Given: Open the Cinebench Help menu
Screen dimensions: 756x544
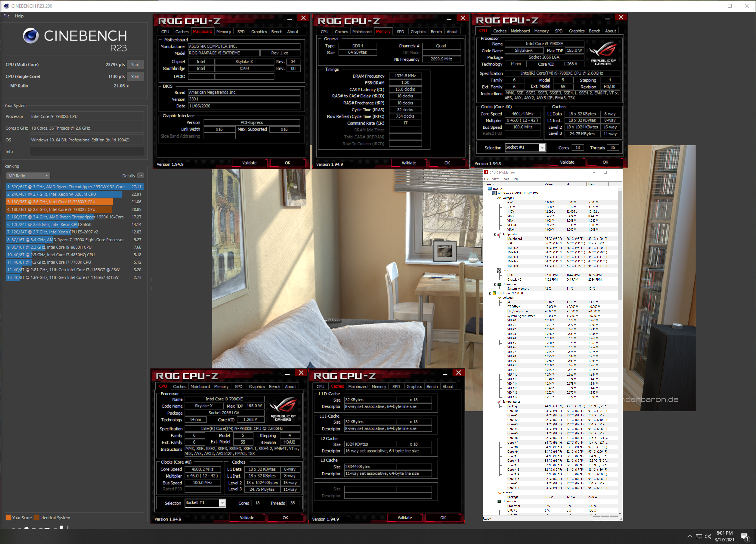Looking at the screenshot, I should 19,16.
